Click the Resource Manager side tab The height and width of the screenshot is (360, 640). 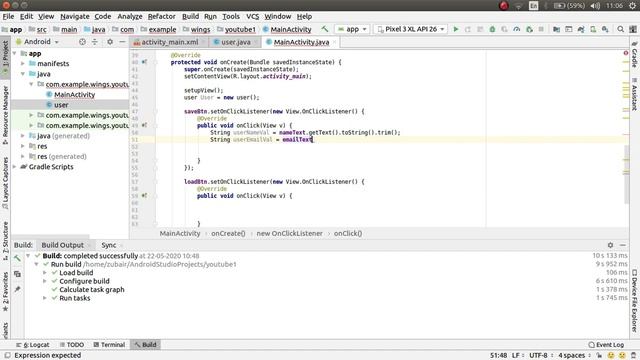point(5,115)
